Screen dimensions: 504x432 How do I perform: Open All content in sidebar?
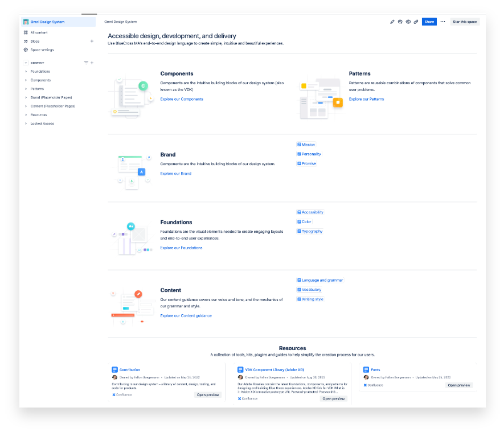click(39, 32)
